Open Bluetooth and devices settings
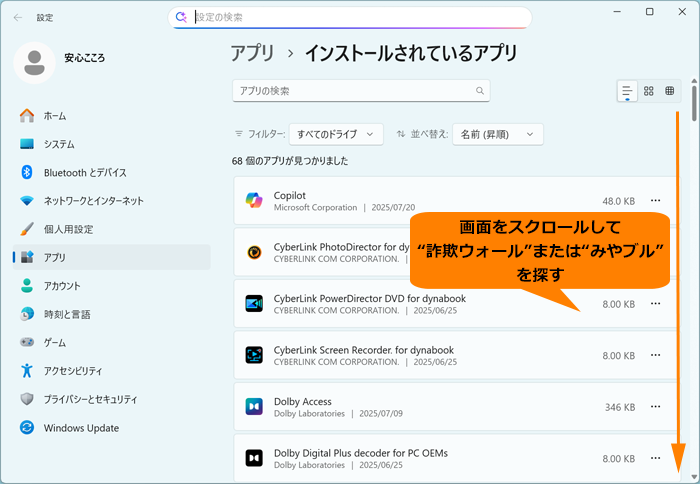The width and height of the screenshot is (700, 484). (x=112, y=172)
